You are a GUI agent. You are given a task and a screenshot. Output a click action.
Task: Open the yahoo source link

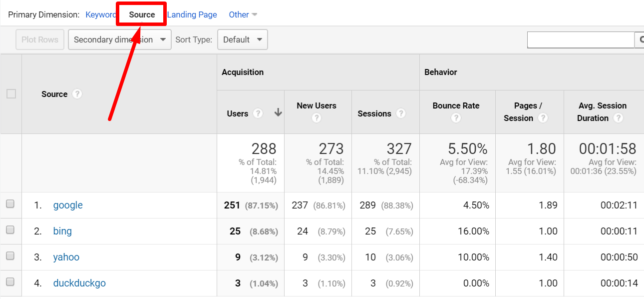[66, 257]
